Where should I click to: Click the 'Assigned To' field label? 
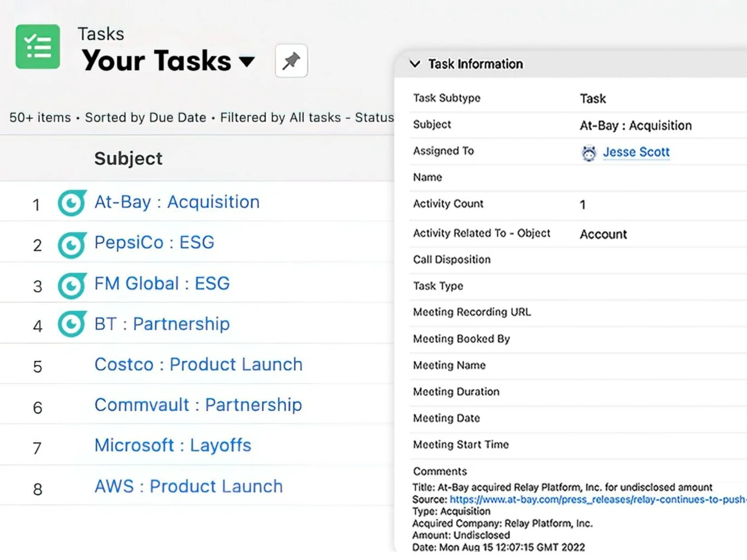click(x=443, y=151)
